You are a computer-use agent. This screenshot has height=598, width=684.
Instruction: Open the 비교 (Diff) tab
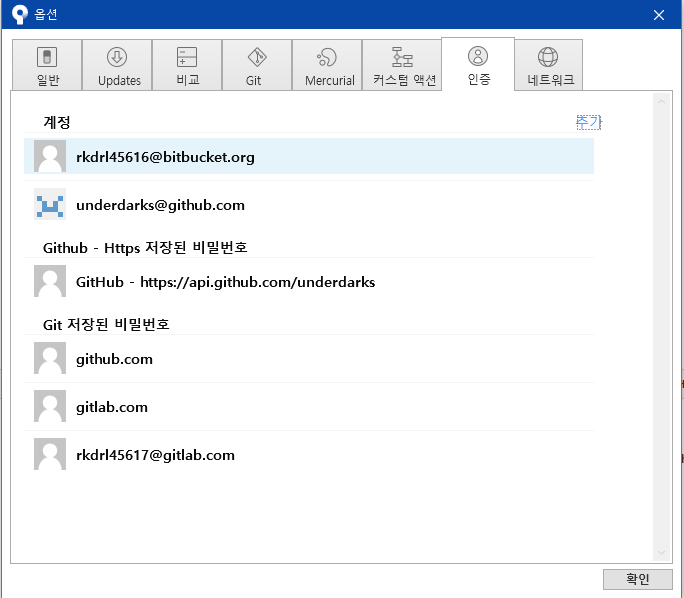pos(187,65)
